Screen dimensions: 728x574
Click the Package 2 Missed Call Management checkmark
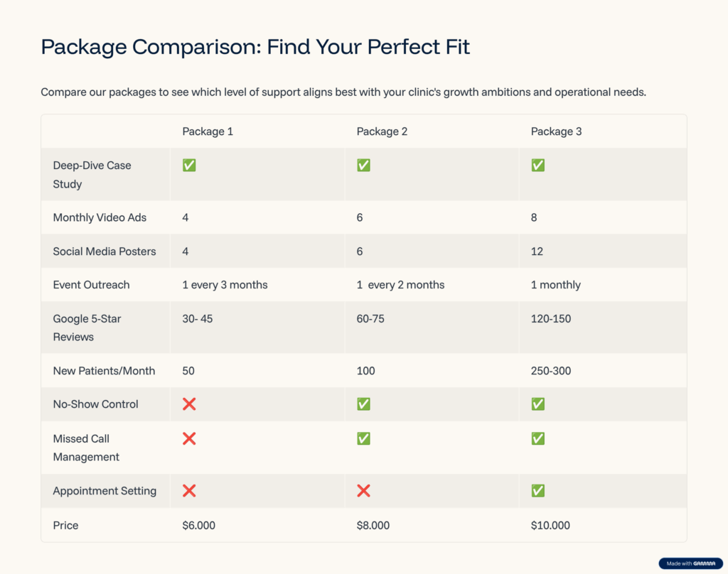click(363, 438)
